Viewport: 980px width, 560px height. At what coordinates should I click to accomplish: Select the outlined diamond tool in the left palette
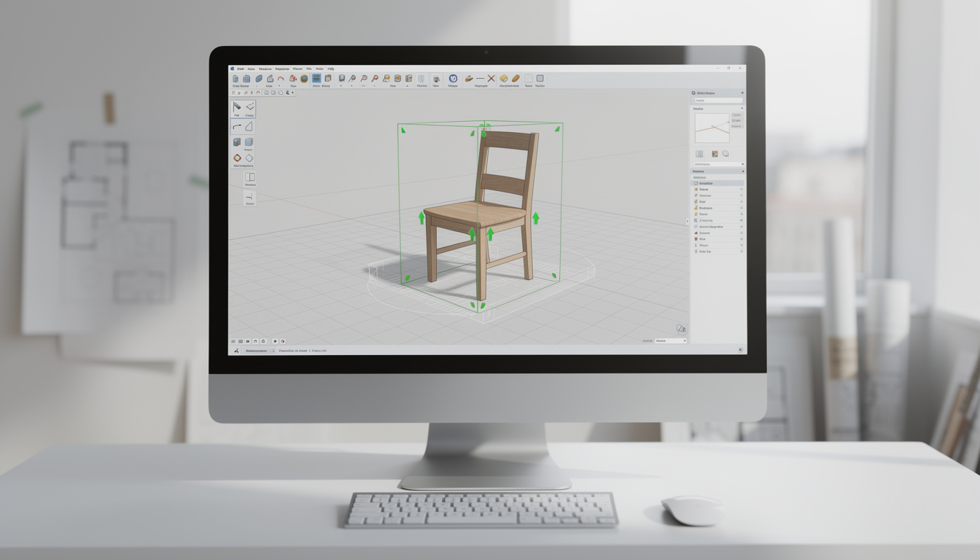coord(249,157)
